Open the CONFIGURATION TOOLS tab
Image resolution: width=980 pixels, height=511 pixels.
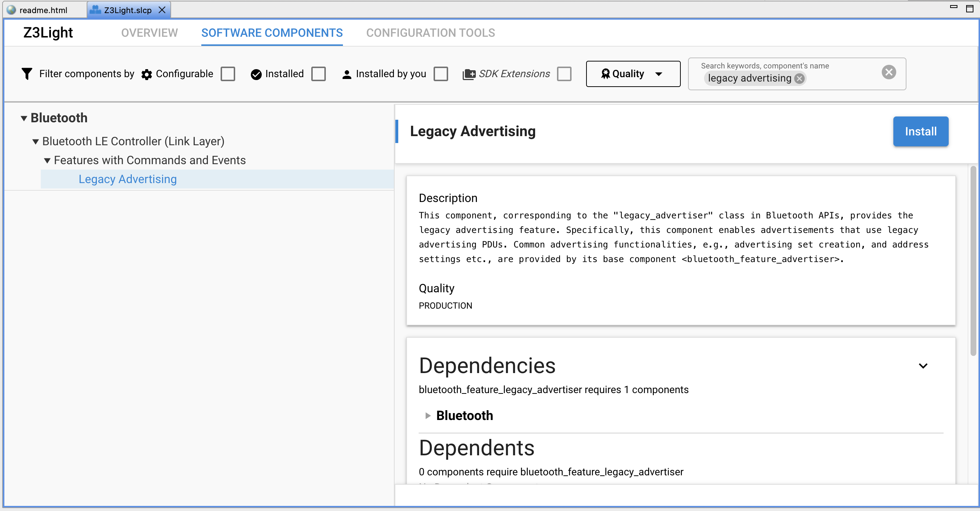430,33
